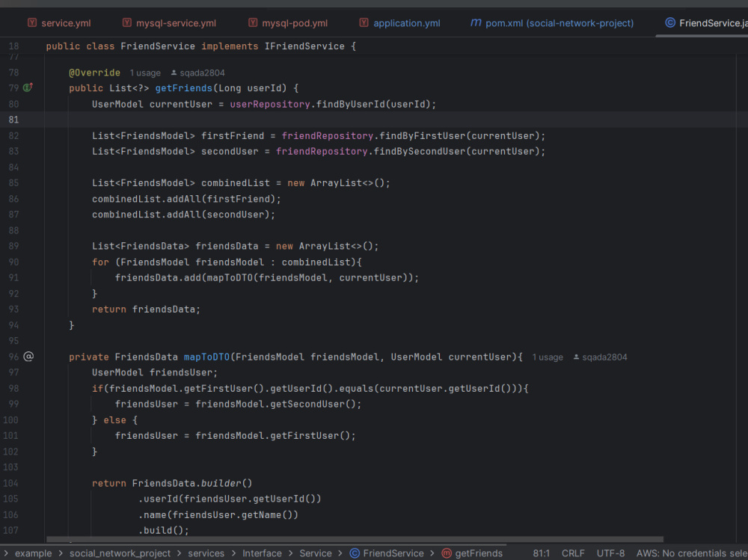Click the horizontal scrollbar of the editor

(x=355, y=540)
